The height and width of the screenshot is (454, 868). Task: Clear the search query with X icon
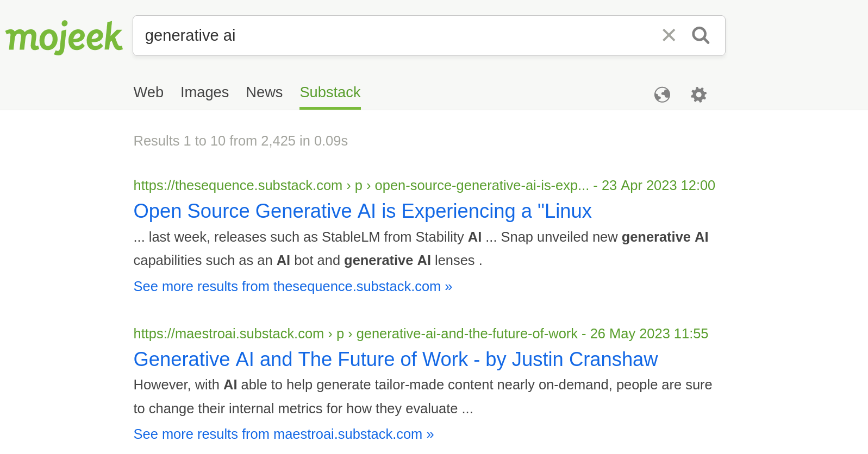point(669,35)
